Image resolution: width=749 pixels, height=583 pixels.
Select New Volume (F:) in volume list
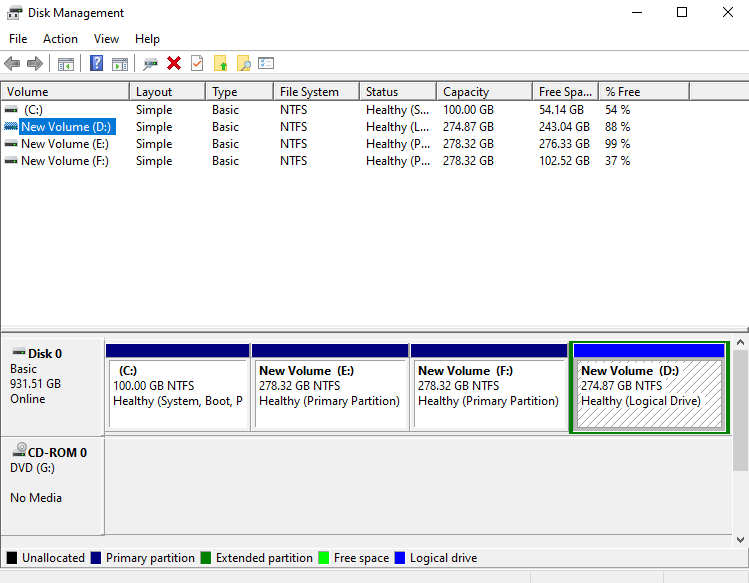[65, 161]
